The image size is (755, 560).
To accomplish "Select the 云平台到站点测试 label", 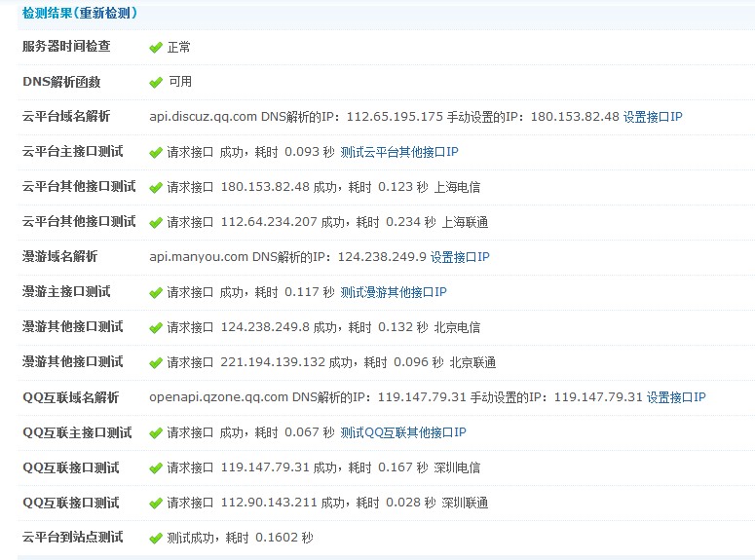I will tap(73, 537).
